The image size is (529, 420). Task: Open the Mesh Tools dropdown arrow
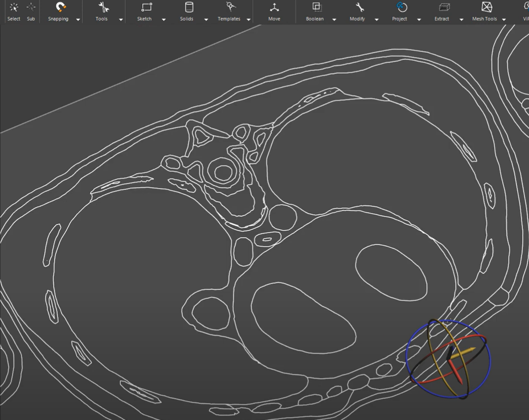coord(504,19)
